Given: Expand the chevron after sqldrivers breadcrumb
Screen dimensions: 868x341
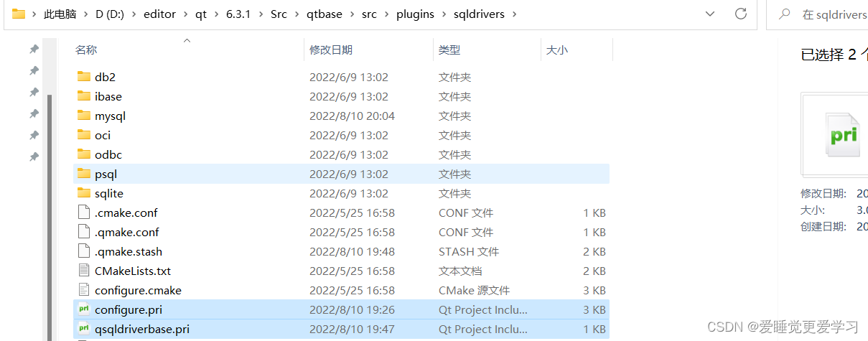Looking at the screenshot, I should 514,14.
